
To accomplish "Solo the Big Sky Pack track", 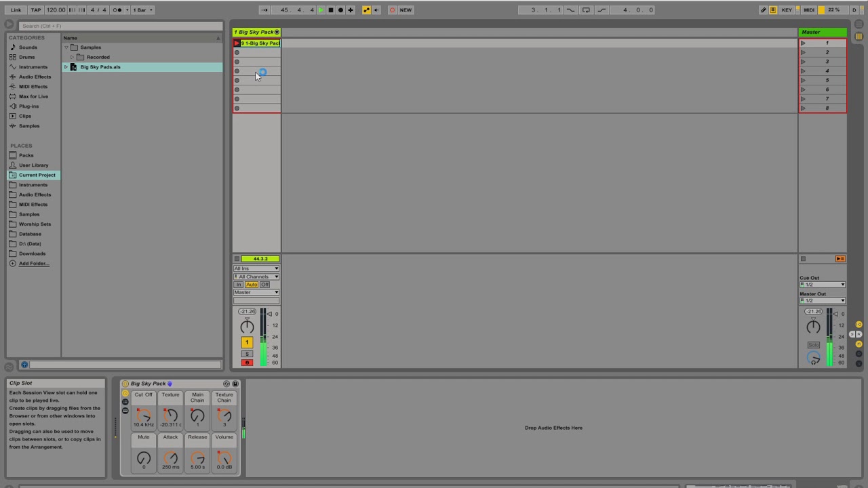I will 247,354.
